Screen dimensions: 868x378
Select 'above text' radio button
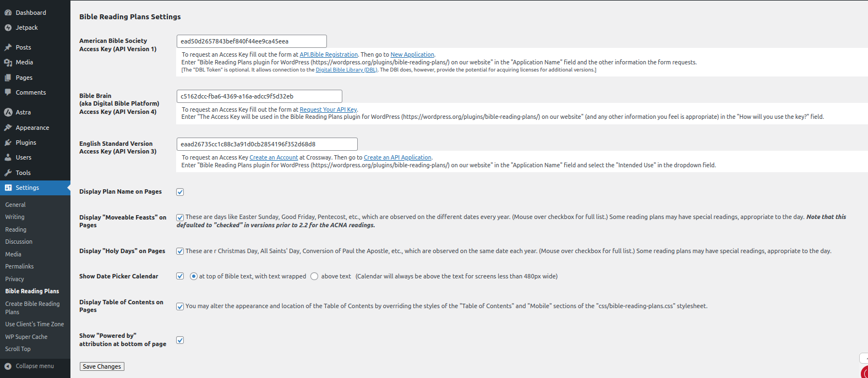tap(314, 276)
